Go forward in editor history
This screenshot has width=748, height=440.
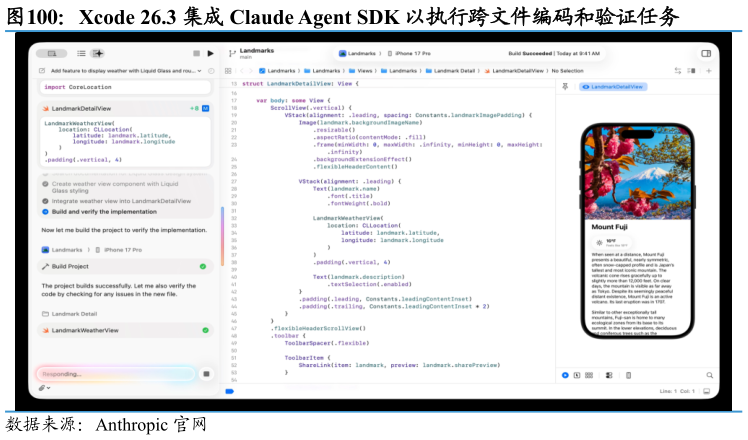point(251,71)
